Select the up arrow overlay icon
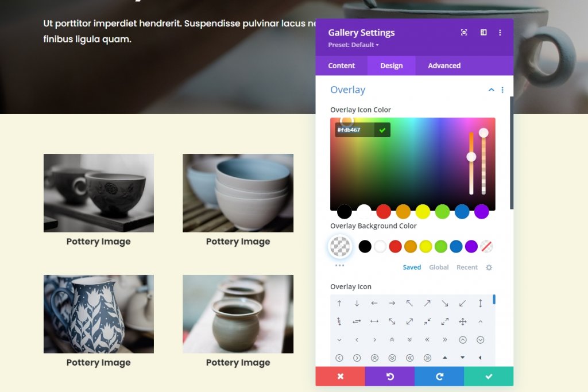The height and width of the screenshot is (392, 588). 339,304
